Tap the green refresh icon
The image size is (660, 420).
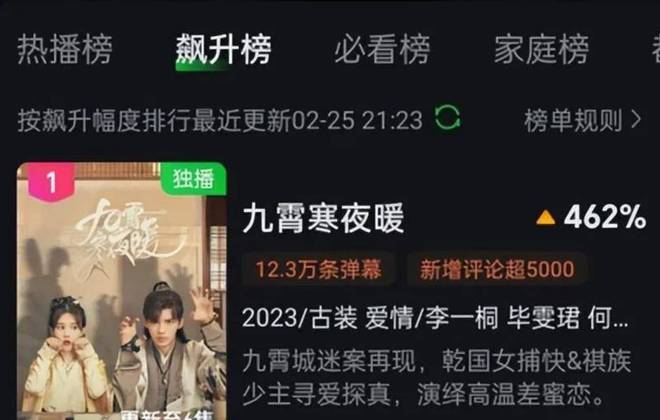coord(448,117)
